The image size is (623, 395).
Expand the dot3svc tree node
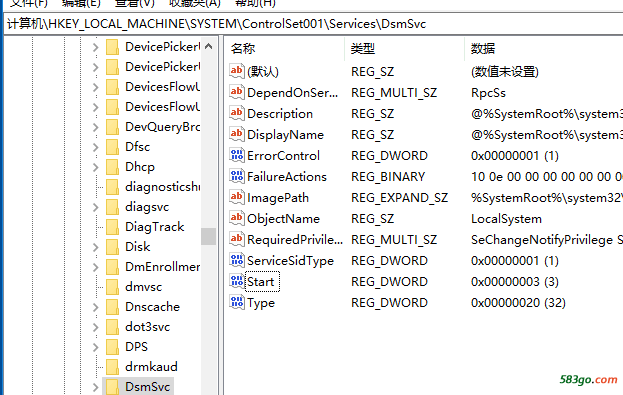95,327
